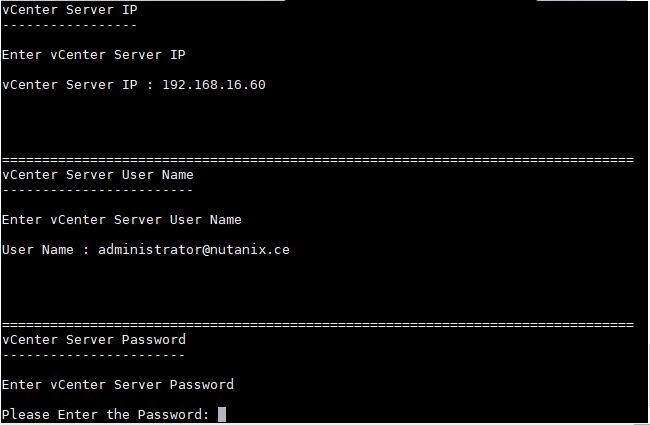Viewport: 650px width, 425px height.
Task: Click the 'vCenter Server IP' heading at top
Action: click(x=70, y=10)
